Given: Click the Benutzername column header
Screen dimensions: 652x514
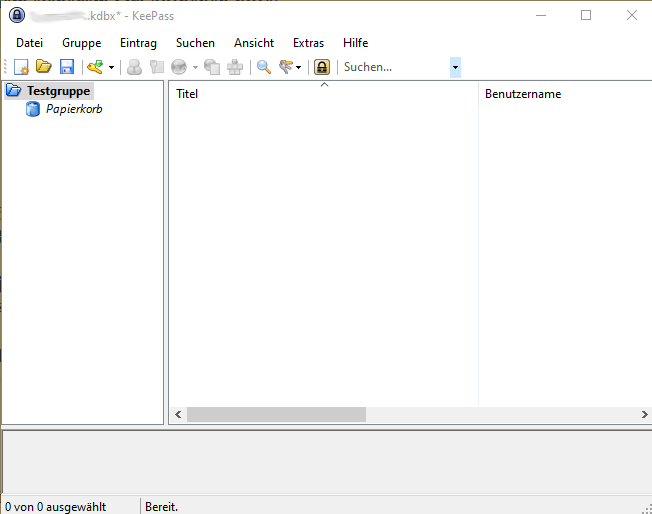Looking at the screenshot, I should 523,94.
